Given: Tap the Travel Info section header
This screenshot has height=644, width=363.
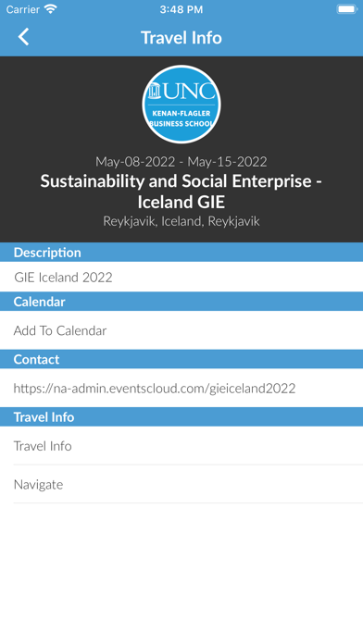Looking at the screenshot, I should pos(181,417).
